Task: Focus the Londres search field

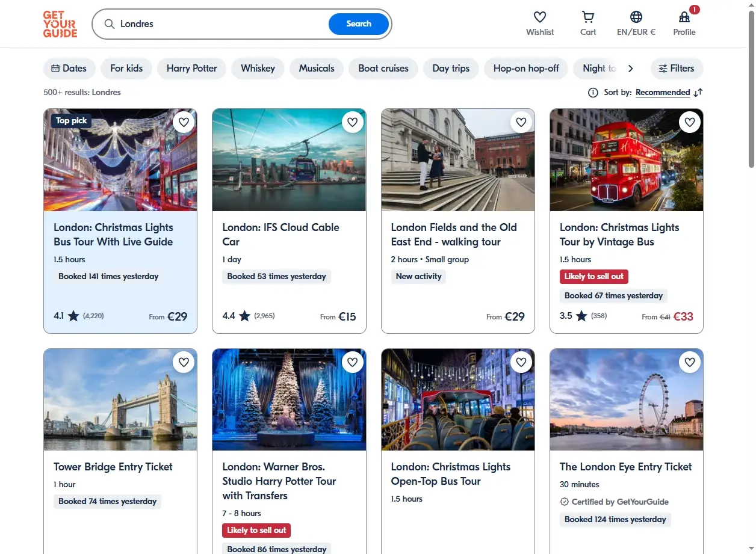Action: 223,24
